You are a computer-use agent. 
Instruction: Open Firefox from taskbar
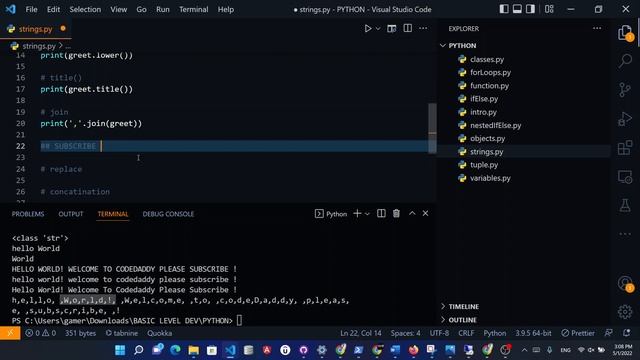413,350
